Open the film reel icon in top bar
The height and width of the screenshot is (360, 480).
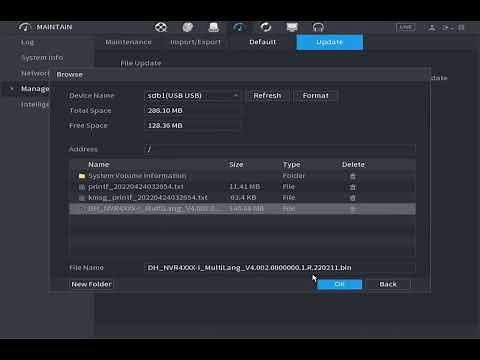tap(161, 27)
